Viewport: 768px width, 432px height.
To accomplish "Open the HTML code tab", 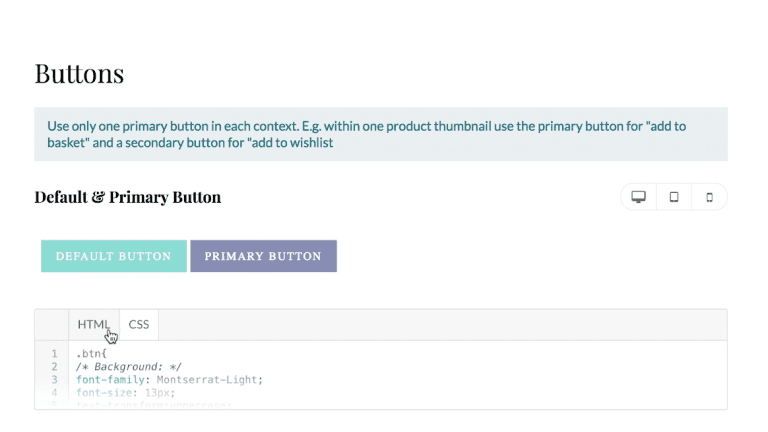I will tap(94, 324).
